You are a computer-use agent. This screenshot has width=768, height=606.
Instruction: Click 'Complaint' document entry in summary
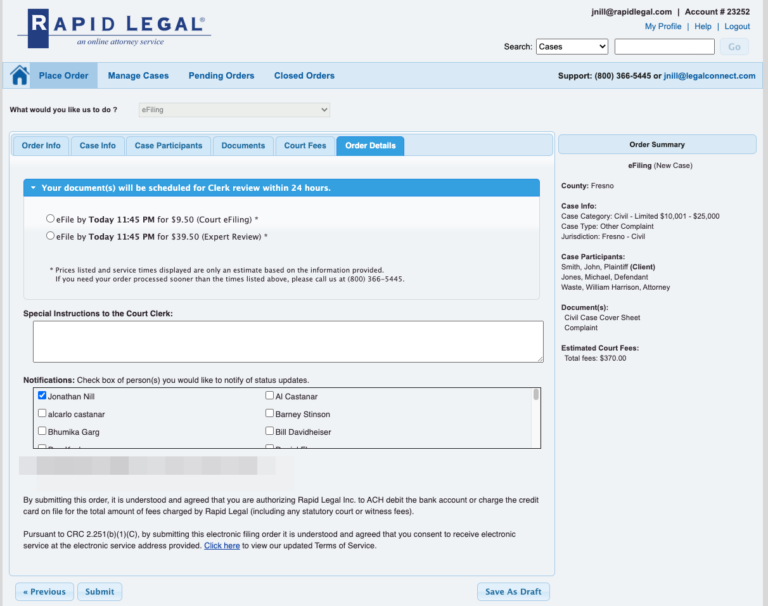[581, 328]
